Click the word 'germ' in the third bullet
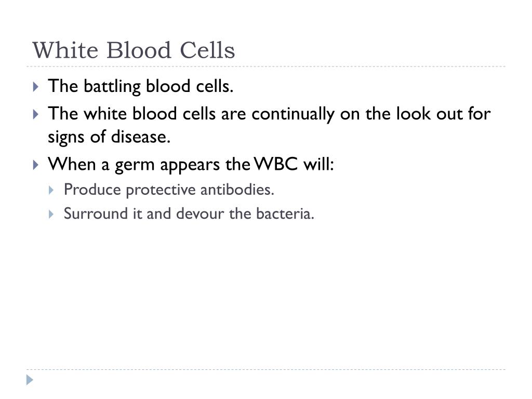Image resolution: width=532 pixels, height=399 pixels. 135,166
